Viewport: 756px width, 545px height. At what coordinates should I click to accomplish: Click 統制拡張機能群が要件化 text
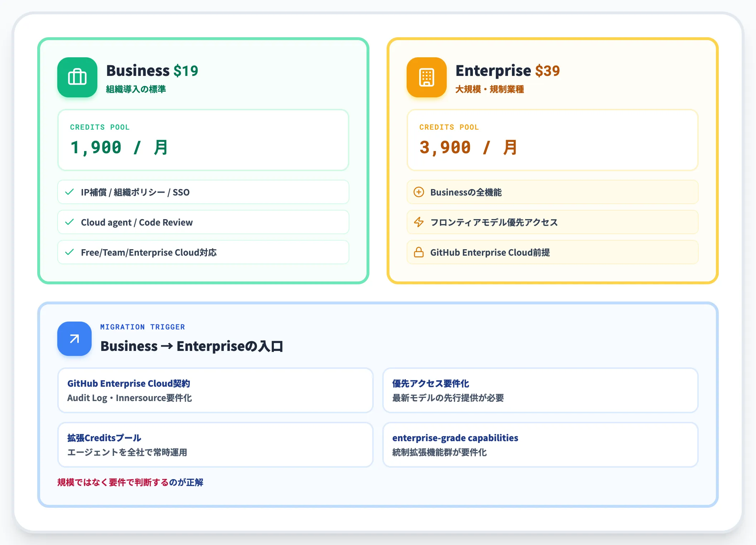click(x=440, y=452)
